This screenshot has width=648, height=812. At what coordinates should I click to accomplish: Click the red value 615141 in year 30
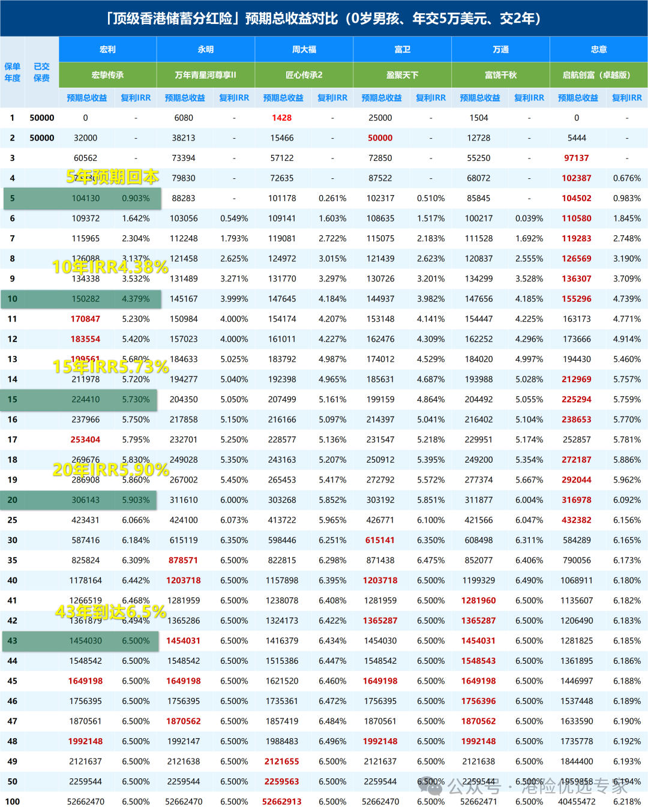point(380,540)
